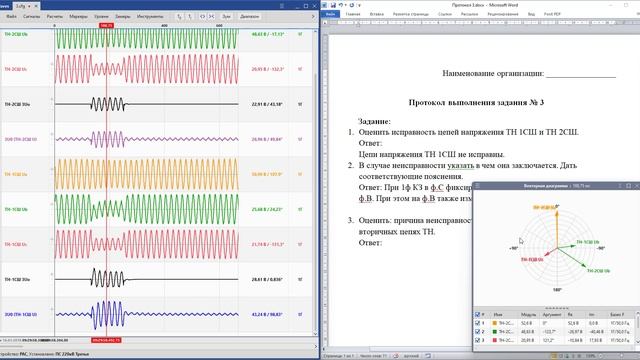The height and width of the screenshot is (360, 640).
Task: Select the ТН-2СШ Ub green signal label
Action: point(16,35)
